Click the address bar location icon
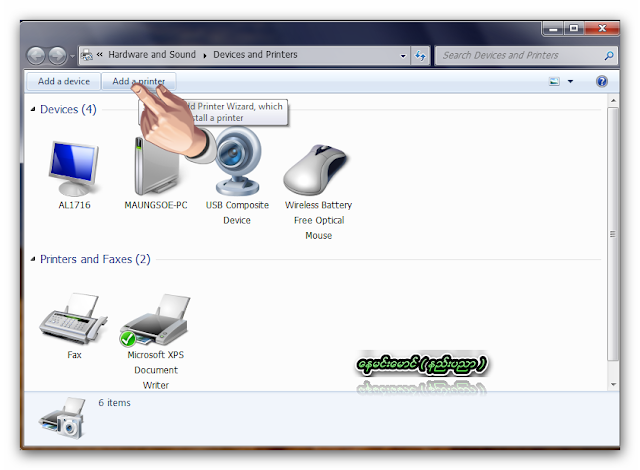 [x=87, y=55]
